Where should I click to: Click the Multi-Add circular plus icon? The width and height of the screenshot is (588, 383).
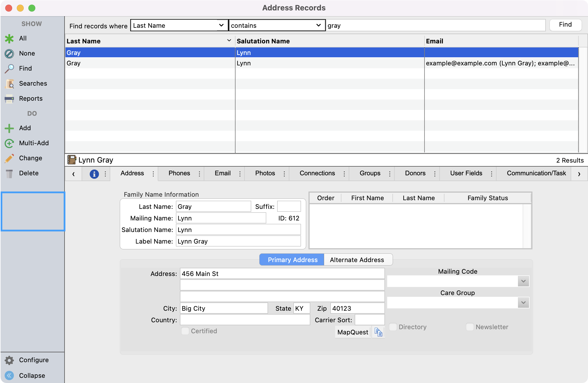click(x=9, y=143)
